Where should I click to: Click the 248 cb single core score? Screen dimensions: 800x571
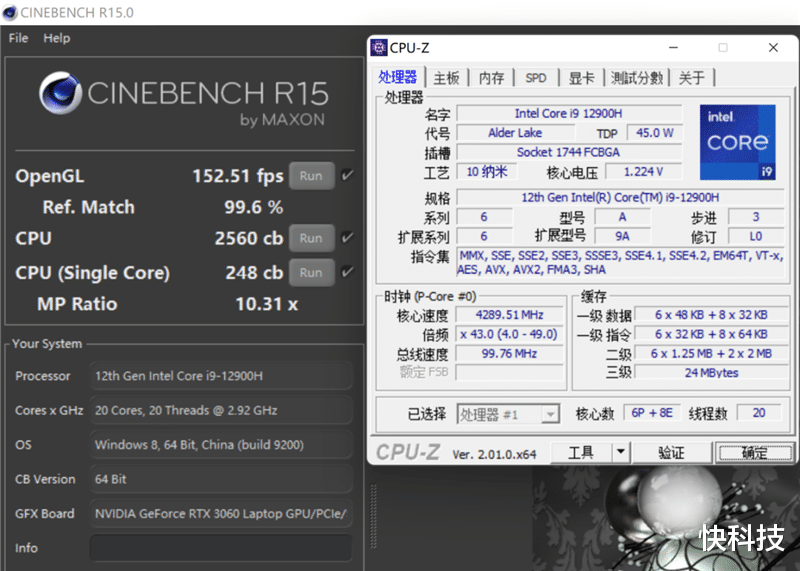click(254, 272)
